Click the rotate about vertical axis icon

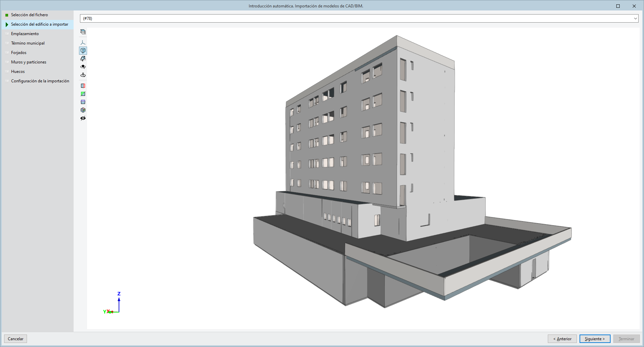tap(83, 75)
